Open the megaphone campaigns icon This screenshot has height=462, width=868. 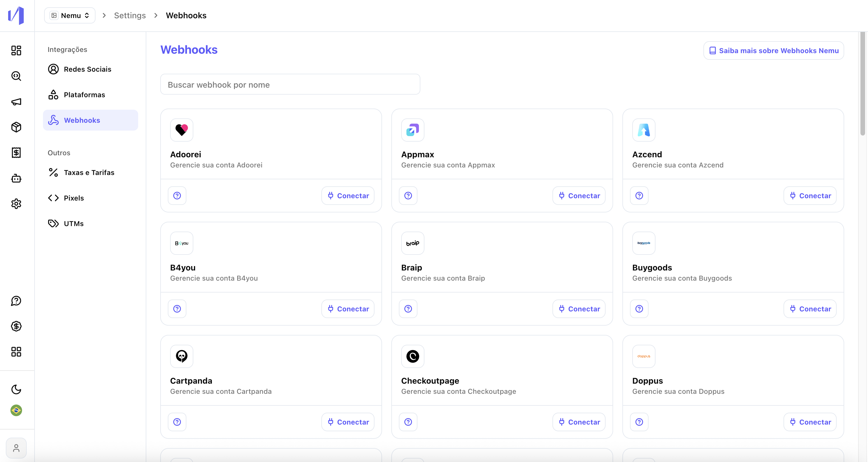point(16,102)
